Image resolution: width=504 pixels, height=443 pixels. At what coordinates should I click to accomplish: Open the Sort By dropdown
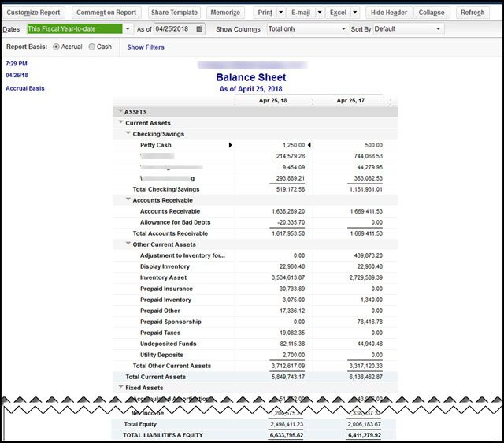coord(439,29)
